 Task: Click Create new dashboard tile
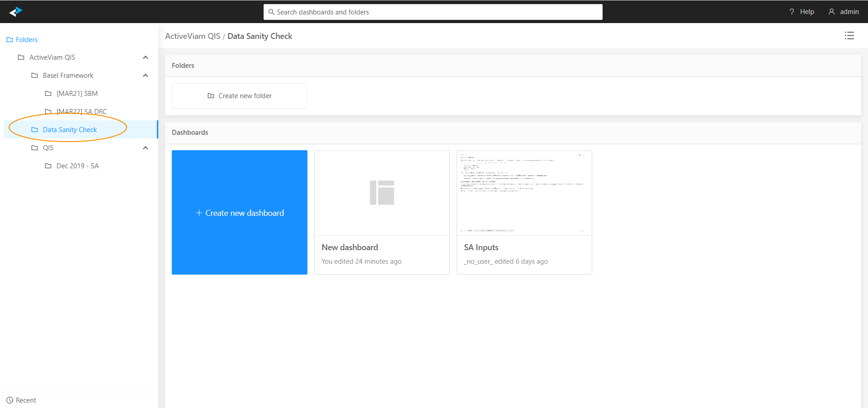(240, 213)
